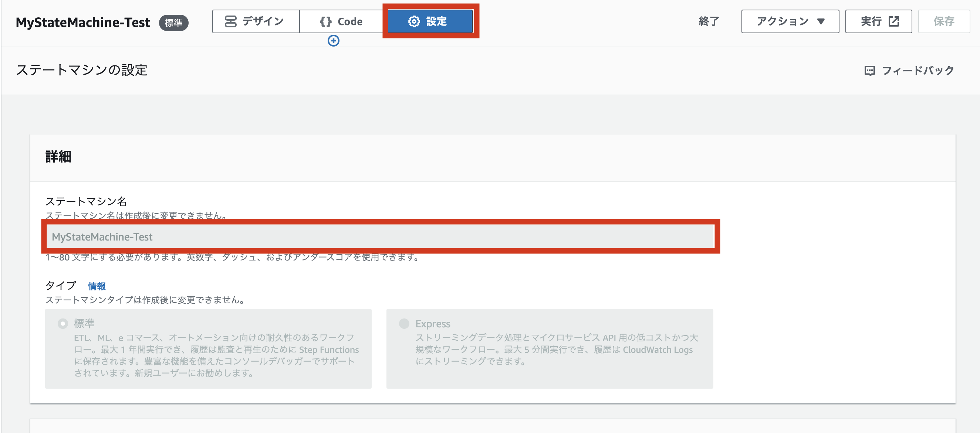Click the MyStateMachine-Test name input field
This screenshot has height=433, width=980.
(381, 237)
